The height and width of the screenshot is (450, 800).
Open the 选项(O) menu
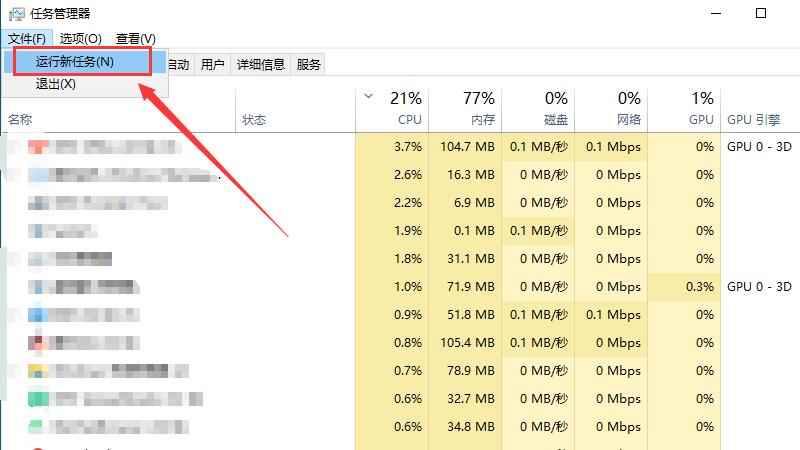coord(81,39)
